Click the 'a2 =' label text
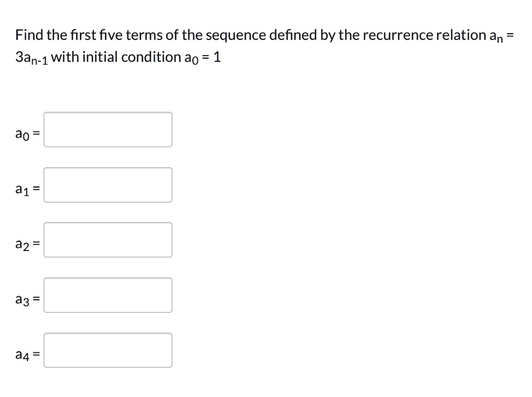532x397 pixels. [28, 244]
